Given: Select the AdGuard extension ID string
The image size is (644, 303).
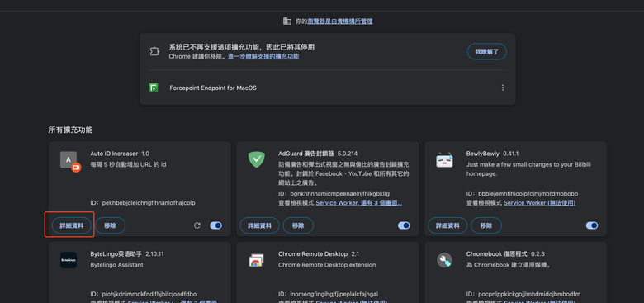Looking at the screenshot, I should click(339, 193).
